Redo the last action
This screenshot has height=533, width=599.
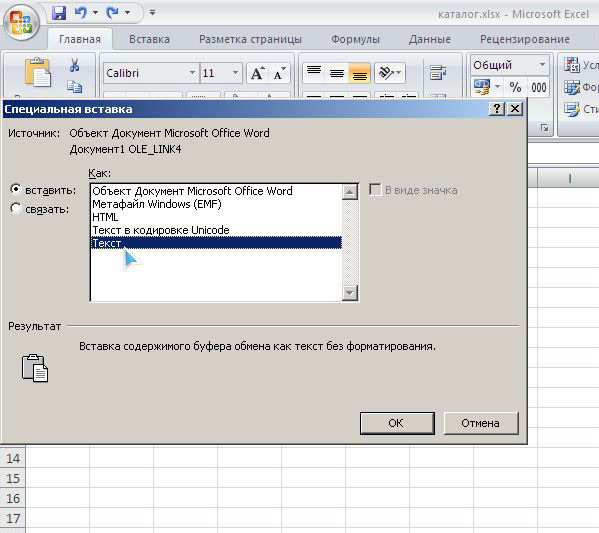(x=112, y=13)
